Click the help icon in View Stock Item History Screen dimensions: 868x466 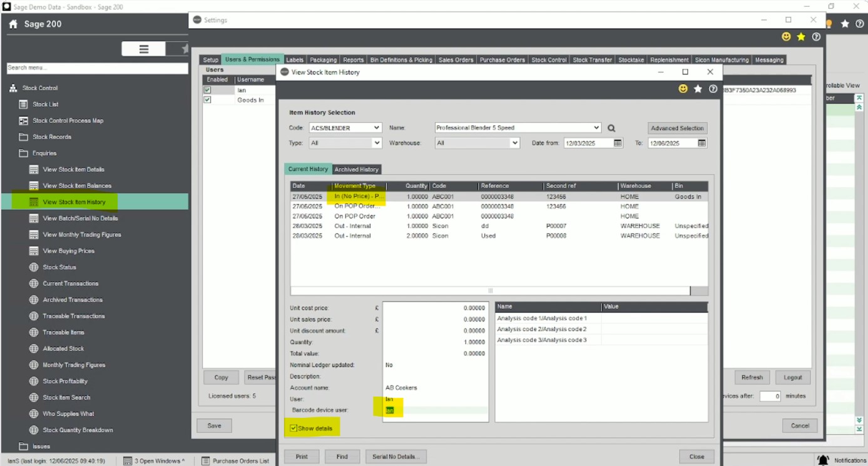[x=713, y=89]
